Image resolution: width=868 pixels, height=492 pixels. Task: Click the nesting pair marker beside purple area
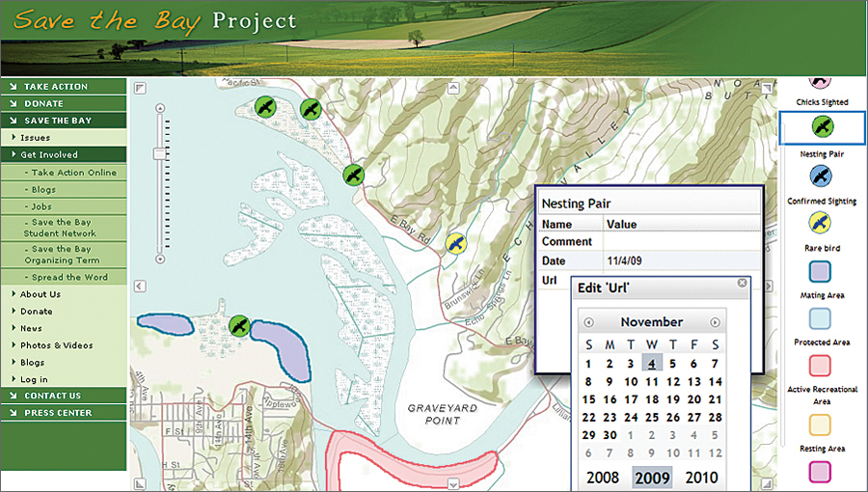point(239,326)
